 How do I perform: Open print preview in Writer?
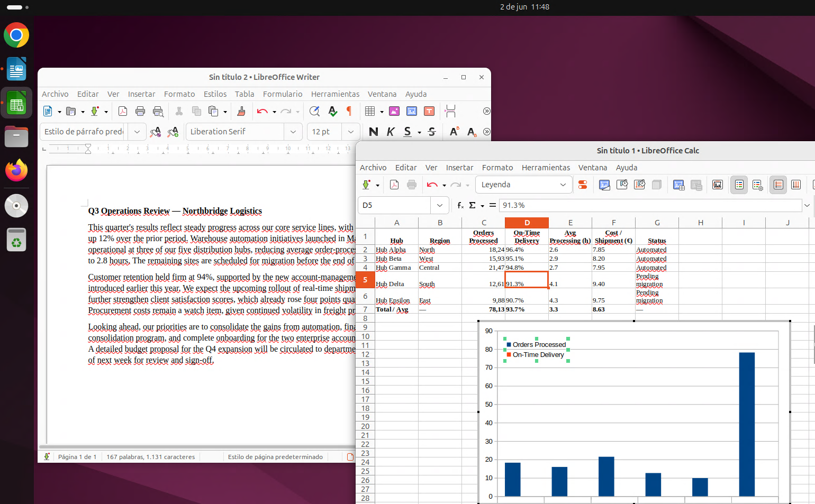158,111
